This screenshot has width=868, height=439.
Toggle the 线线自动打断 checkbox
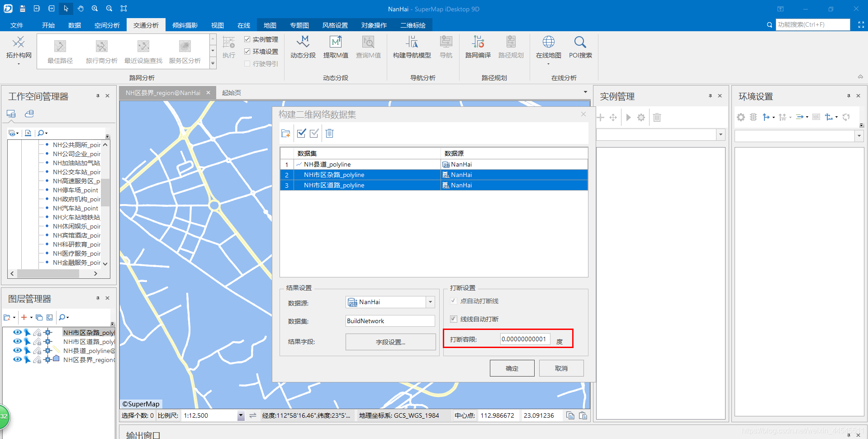point(454,319)
